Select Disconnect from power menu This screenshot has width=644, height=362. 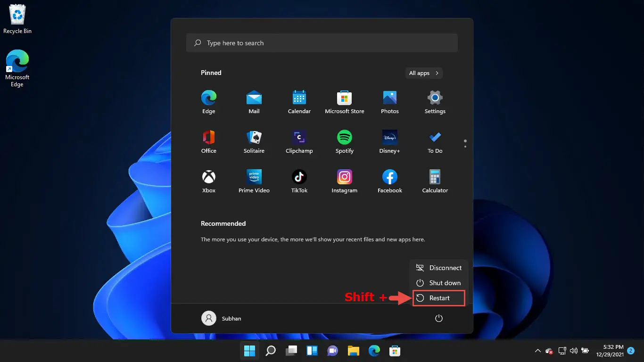tap(439, 268)
